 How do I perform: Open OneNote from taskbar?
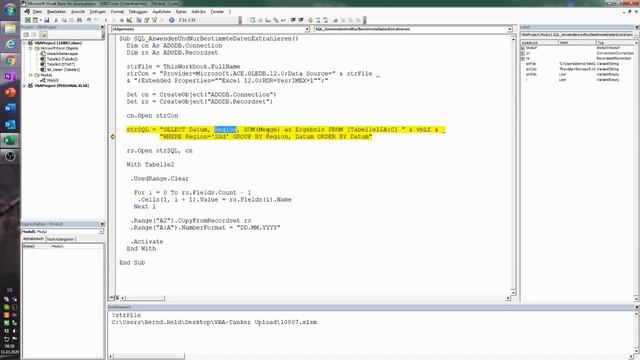pyautogui.click(x=10, y=76)
